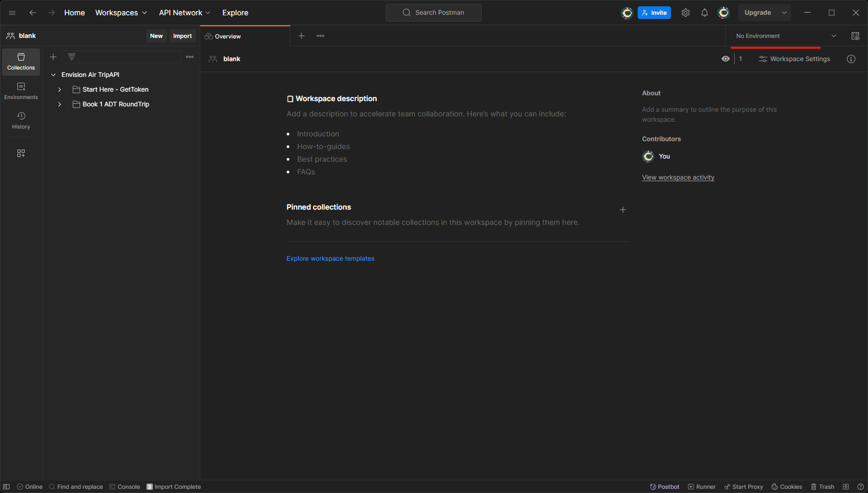Open Trash from the status bar

(822, 487)
